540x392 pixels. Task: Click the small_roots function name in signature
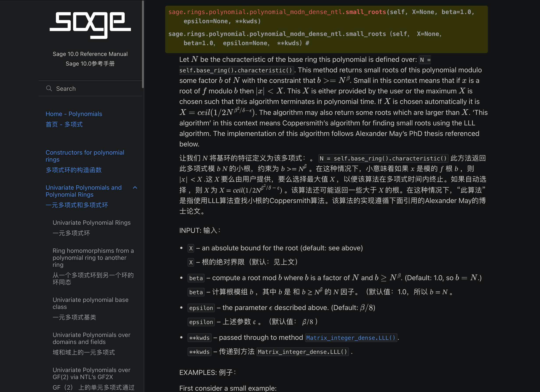(x=366, y=12)
